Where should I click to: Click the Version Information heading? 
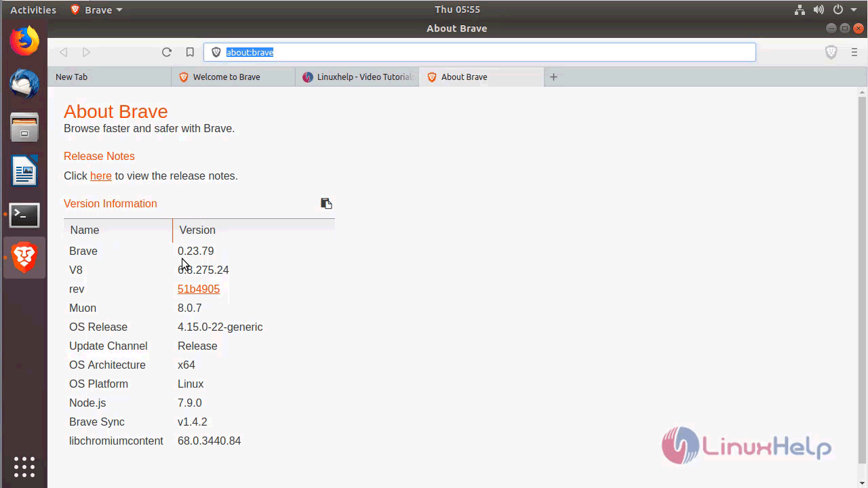(111, 203)
